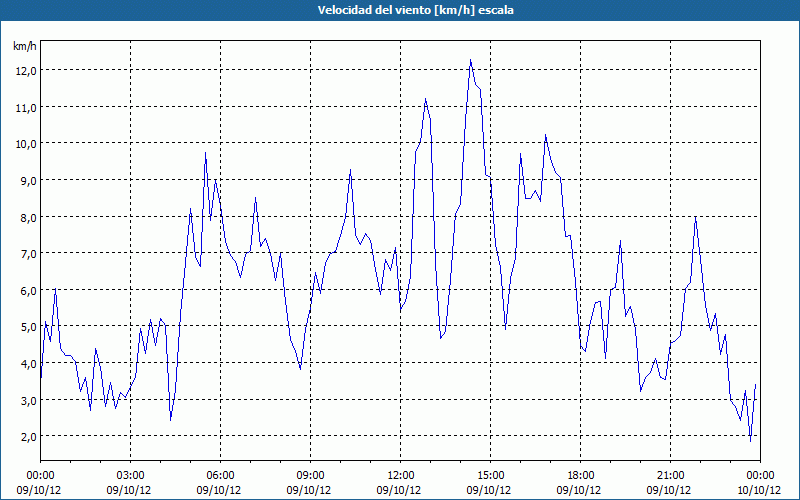Click the '06:00' time label
Viewport: 800px width, 500px height.
(221, 476)
